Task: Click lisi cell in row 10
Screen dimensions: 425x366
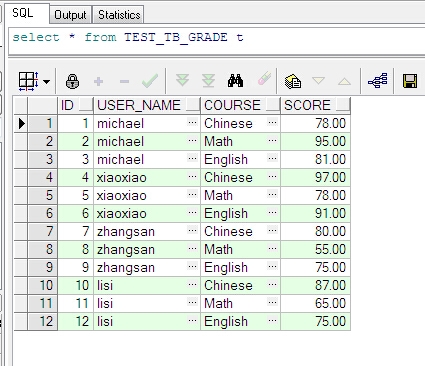Action: [x=147, y=286]
